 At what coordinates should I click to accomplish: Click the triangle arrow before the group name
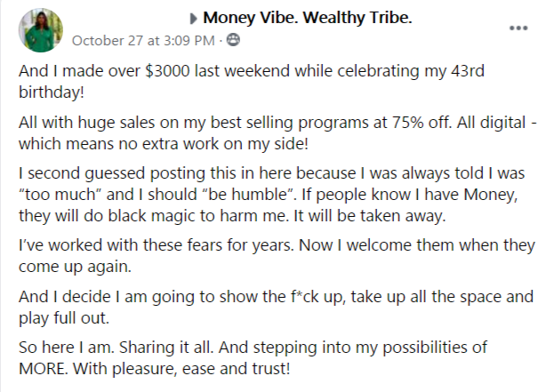click(x=193, y=19)
